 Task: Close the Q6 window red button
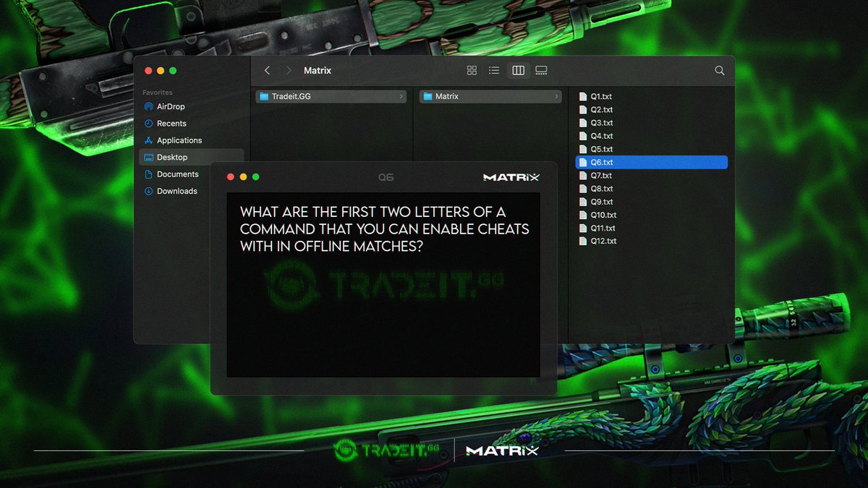231,177
